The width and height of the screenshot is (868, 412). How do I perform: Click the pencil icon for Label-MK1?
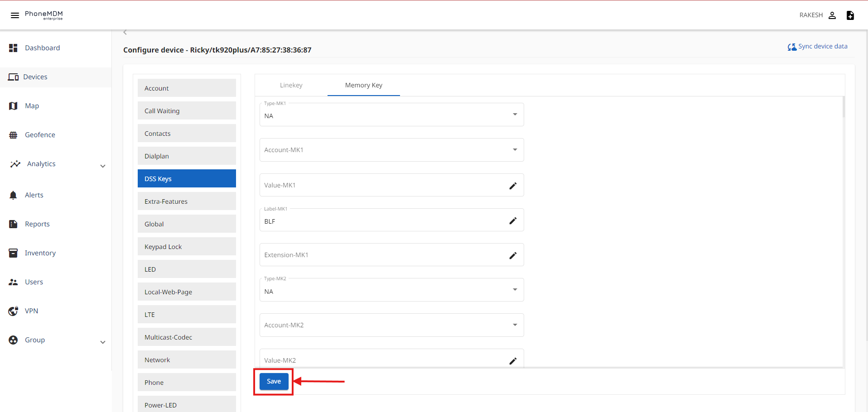tap(513, 220)
